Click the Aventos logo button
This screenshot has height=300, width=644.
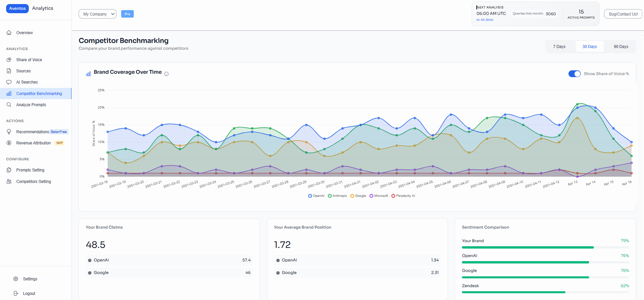[x=17, y=8]
